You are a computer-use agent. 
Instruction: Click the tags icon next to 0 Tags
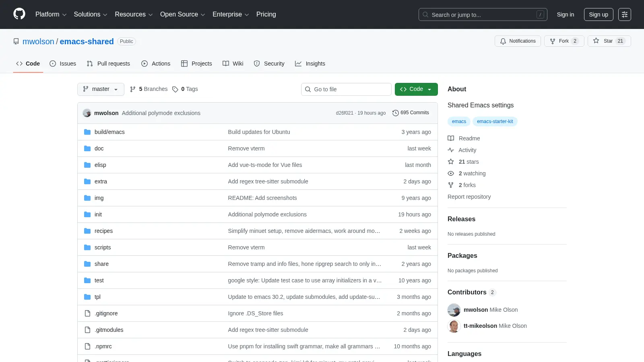[x=175, y=89]
